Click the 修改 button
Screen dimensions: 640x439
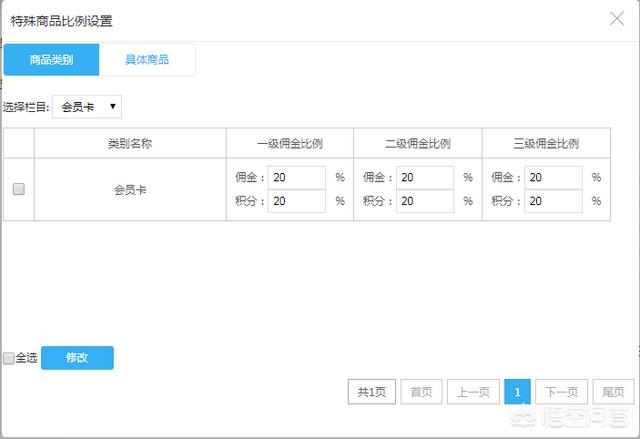coord(77,358)
